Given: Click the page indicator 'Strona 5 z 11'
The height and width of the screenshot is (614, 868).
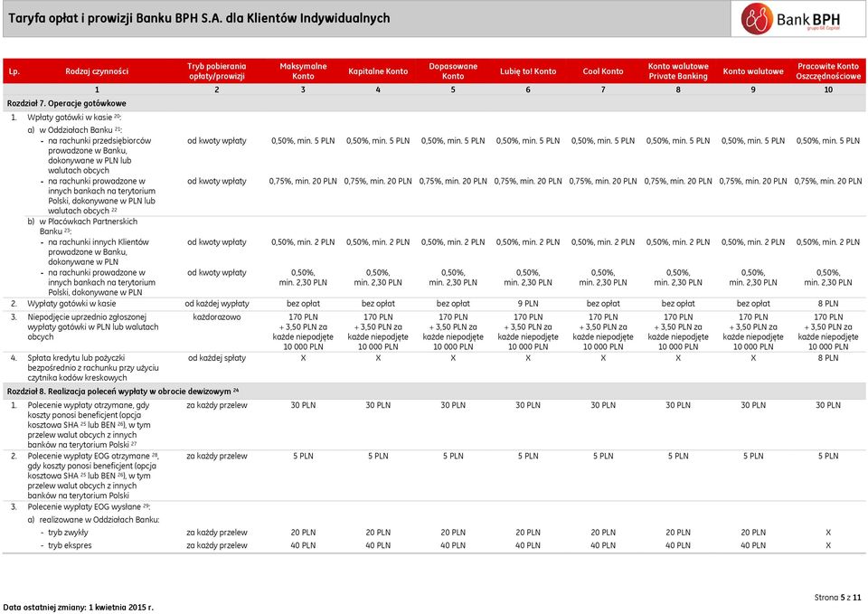Looking at the screenshot, I should pyautogui.click(x=837, y=598).
